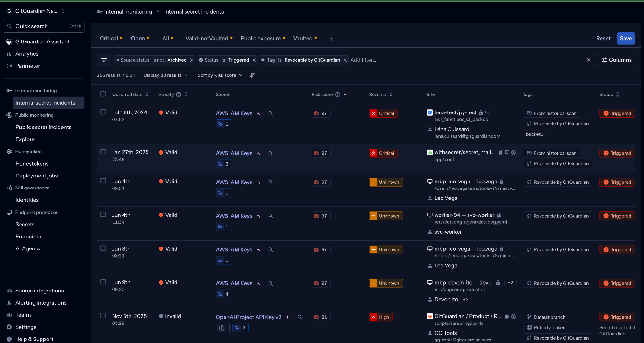Open OpenAI Project API Key v2 incident
The height and width of the screenshot is (343, 644).
tap(248, 317)
